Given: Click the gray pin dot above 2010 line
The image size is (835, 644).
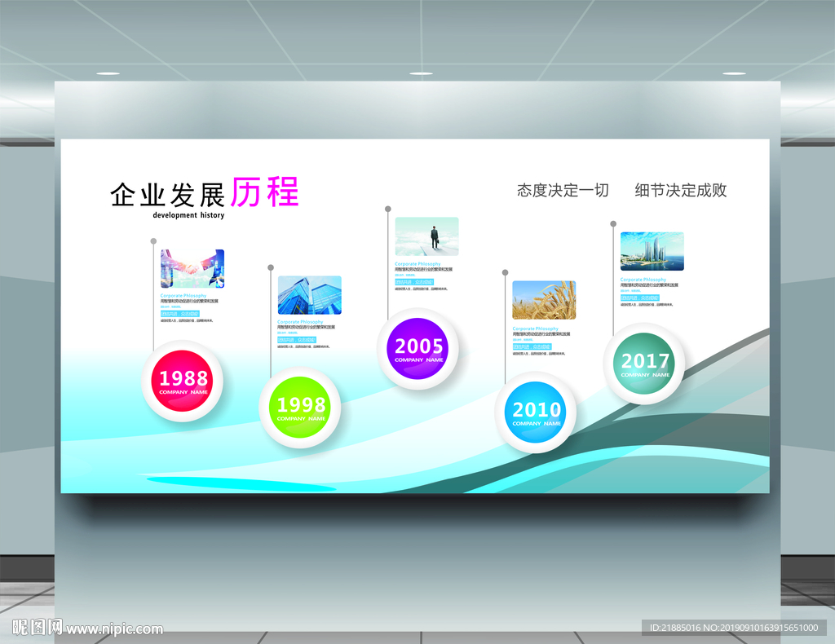Looking at the screenshot, I should coord(505,272).
